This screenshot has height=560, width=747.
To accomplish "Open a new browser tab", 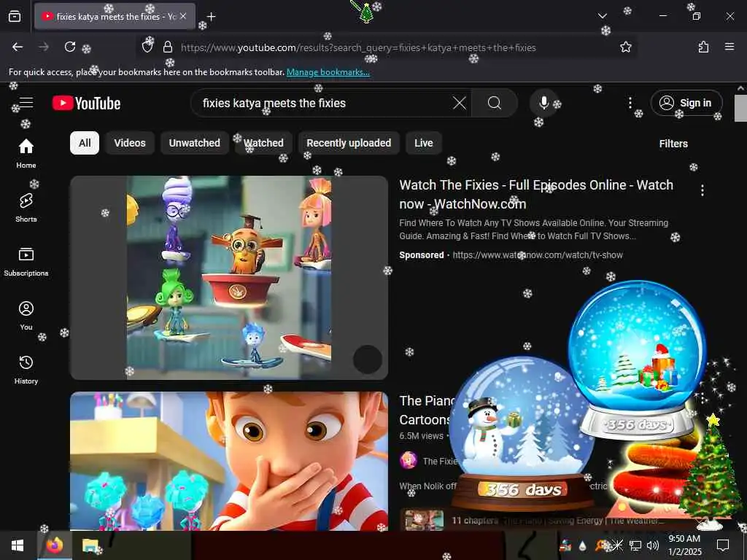I will (x=211, y=16).
